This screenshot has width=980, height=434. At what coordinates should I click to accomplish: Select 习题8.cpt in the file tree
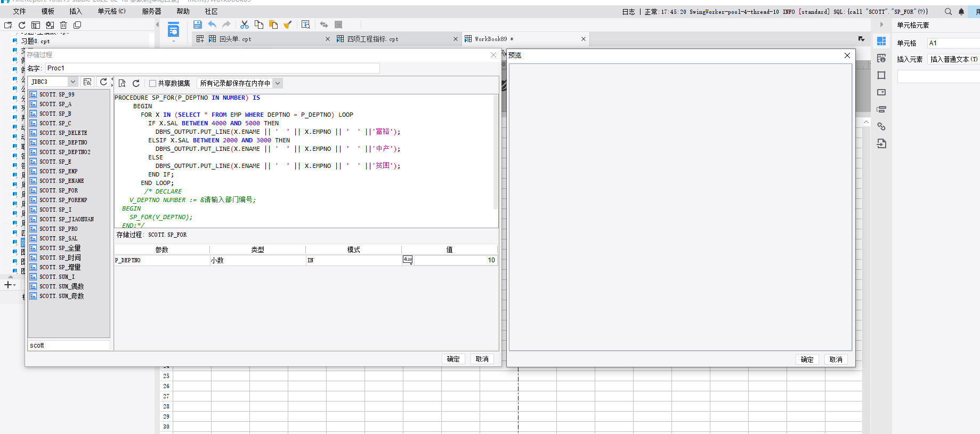coord(35,41)
